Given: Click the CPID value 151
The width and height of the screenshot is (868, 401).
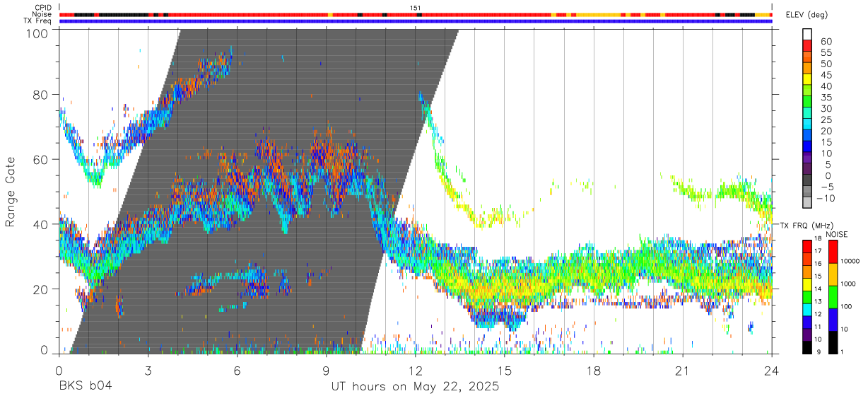Looking at the screenshot, I should click(416, 8).
